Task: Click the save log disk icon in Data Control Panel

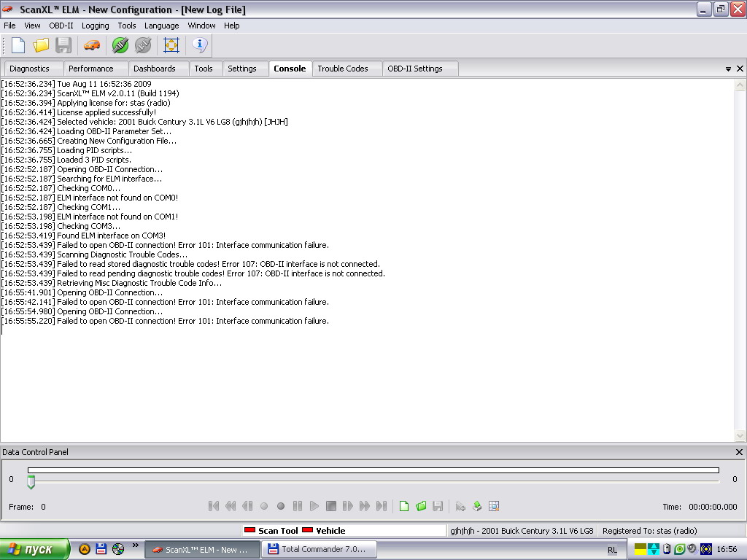Action: coord(438,506)
